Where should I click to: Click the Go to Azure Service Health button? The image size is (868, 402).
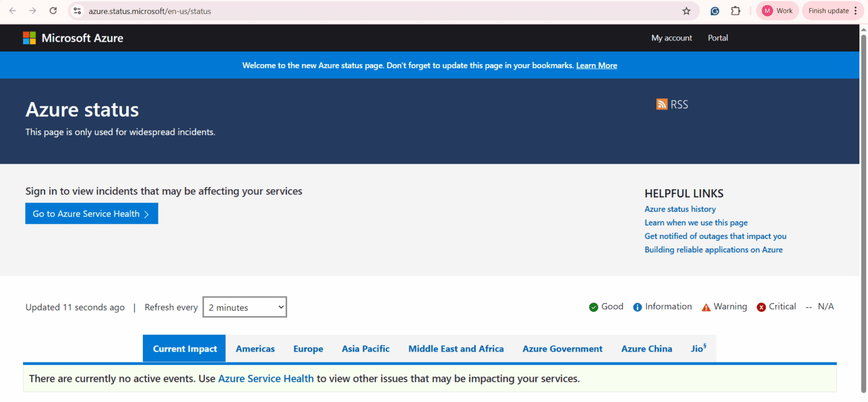tap(91, 213)
